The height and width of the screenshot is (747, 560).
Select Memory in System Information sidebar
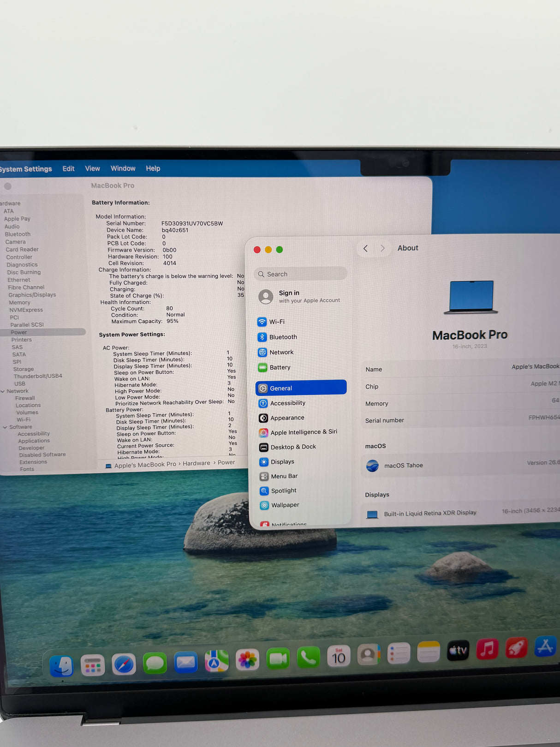pos(19,303)
